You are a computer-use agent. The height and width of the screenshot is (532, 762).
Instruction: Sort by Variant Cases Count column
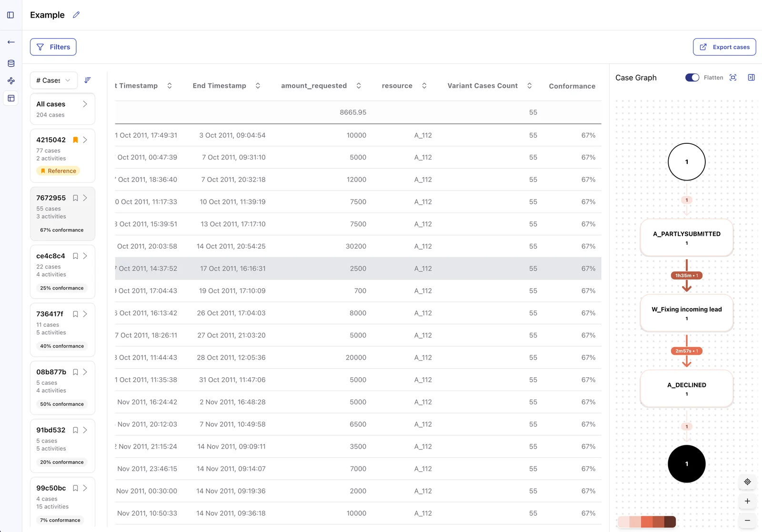point(529,86)
